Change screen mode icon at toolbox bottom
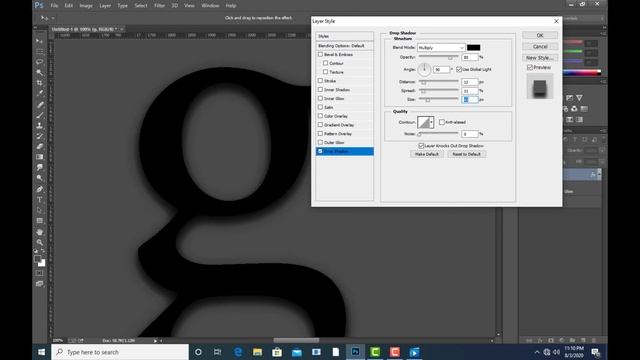 [x=40, y=284]
